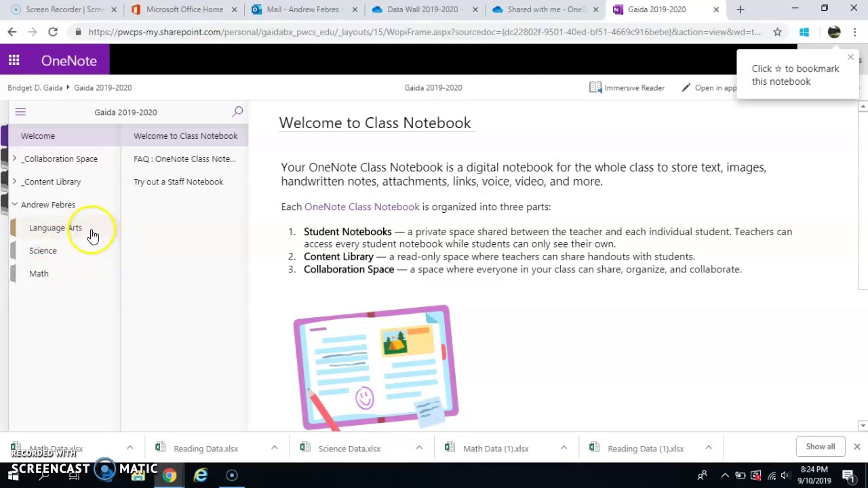Open Math Data (1).xlsx download
The image size is (868, 488).
[x=496, y=449]
